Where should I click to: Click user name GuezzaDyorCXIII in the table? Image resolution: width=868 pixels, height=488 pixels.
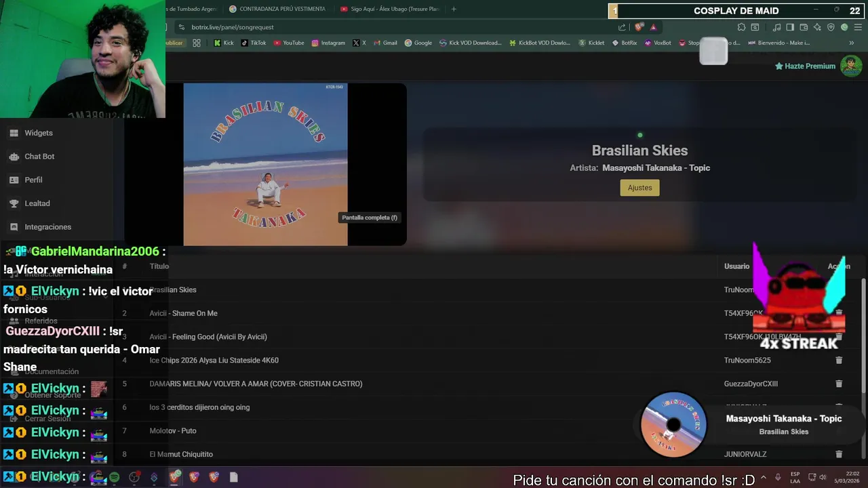tap(751, 384)
